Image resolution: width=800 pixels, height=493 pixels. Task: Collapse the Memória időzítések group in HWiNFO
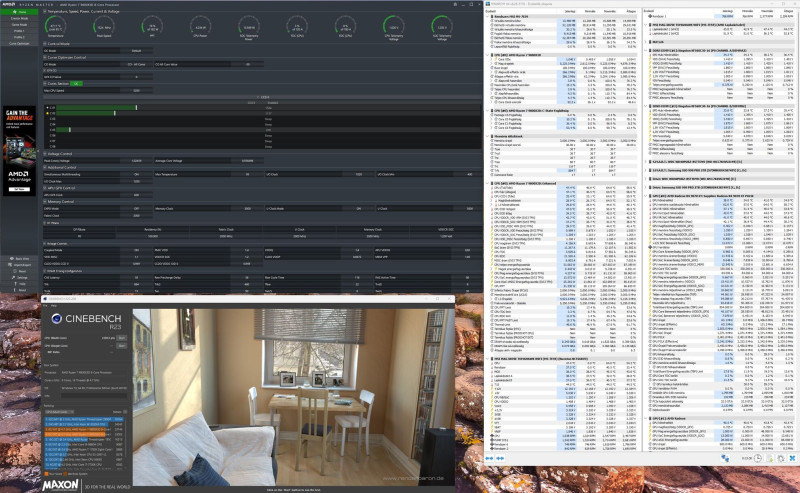489,136
